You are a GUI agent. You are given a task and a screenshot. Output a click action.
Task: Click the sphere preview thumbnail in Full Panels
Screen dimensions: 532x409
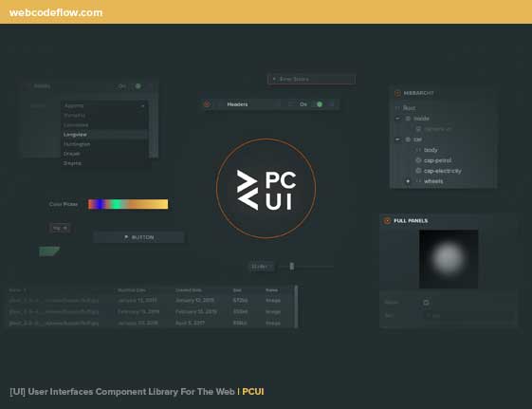[449, 259]
